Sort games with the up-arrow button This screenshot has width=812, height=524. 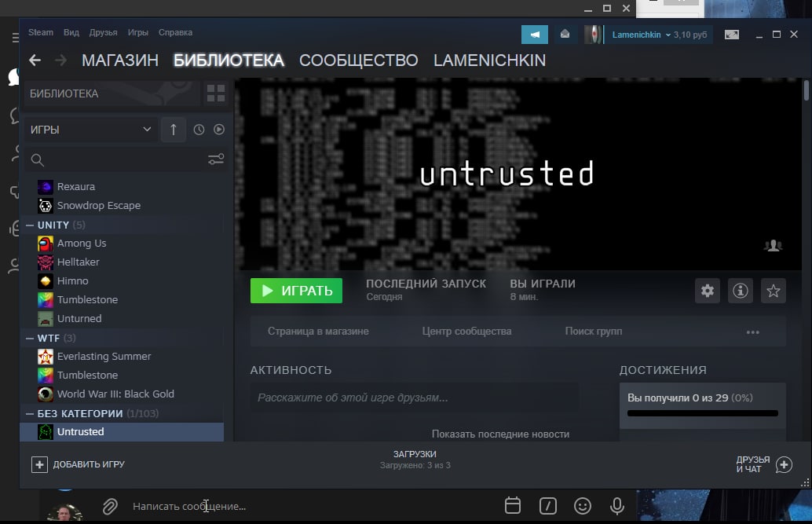coord(174,130)
